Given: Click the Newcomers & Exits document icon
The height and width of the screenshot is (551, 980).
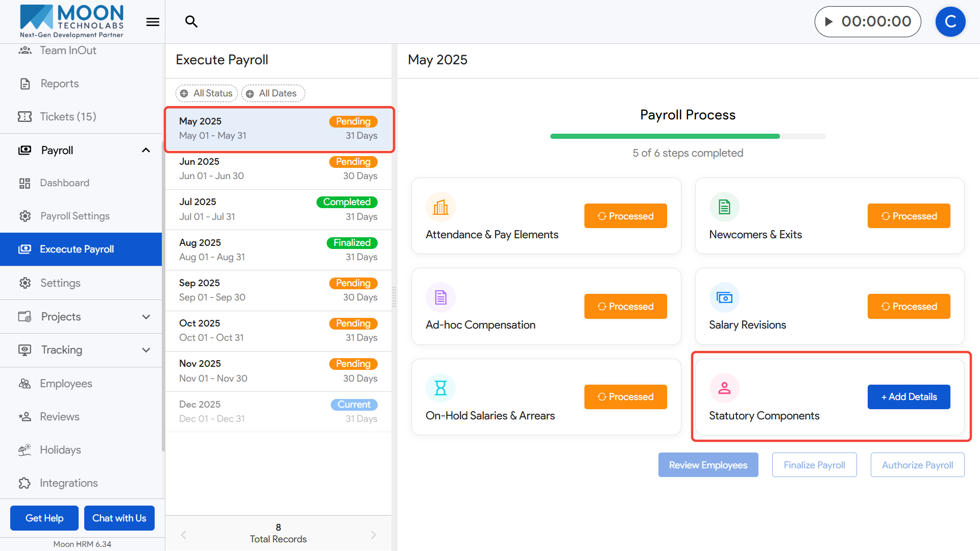Looking at the screenshot, I should 724,207.
